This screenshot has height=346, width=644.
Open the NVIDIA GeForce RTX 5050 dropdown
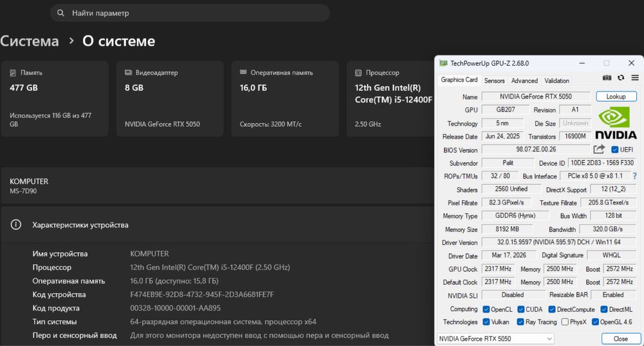(495, 338)
